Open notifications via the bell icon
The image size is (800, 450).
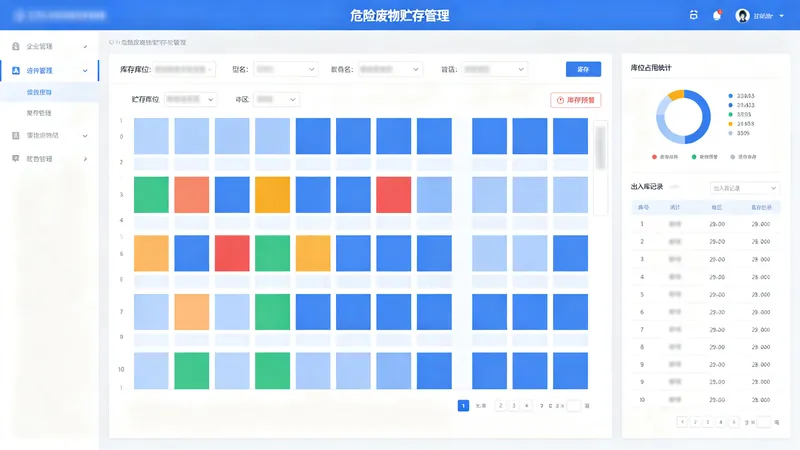point(717,15)
